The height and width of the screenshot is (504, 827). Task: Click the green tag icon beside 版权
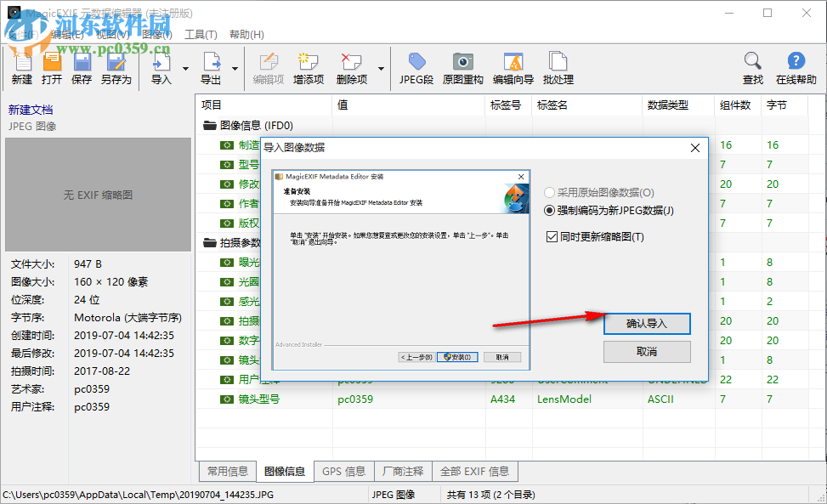coord(227,223)
